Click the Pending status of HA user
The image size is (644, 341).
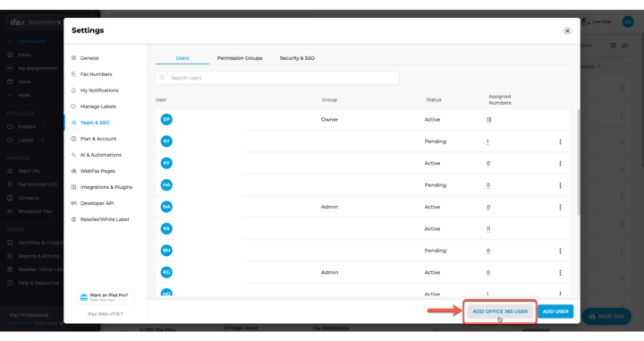pos(435,185)
